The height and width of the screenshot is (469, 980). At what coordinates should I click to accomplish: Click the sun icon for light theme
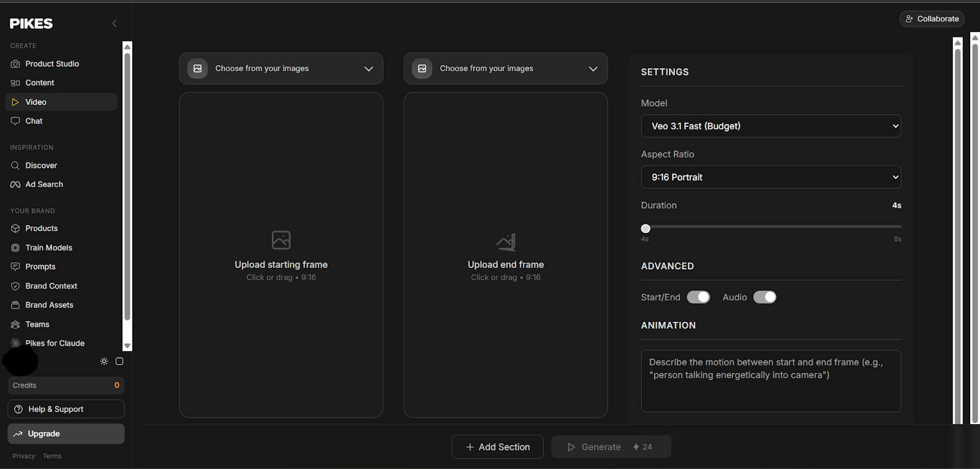pos(104,362)
